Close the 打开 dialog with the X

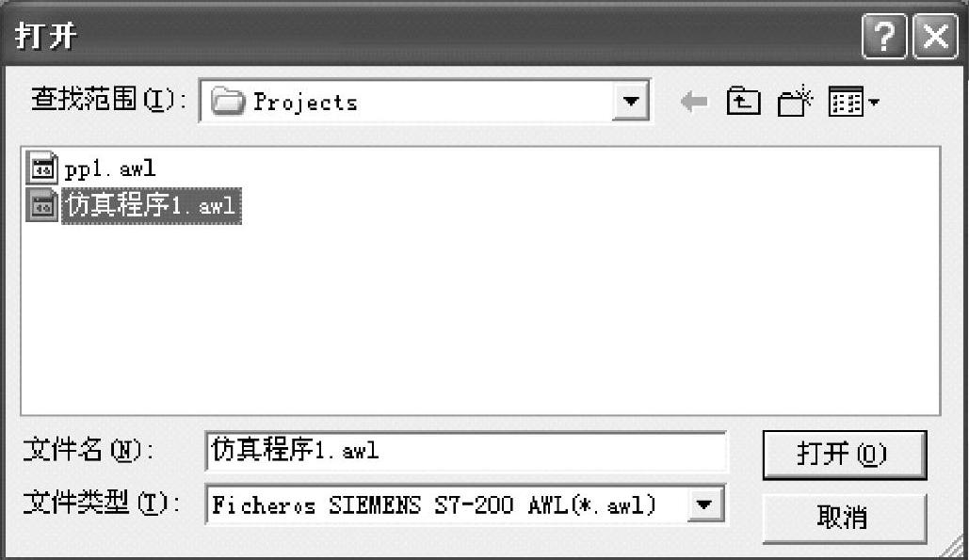pyautogui.click(x=935, y=38)
